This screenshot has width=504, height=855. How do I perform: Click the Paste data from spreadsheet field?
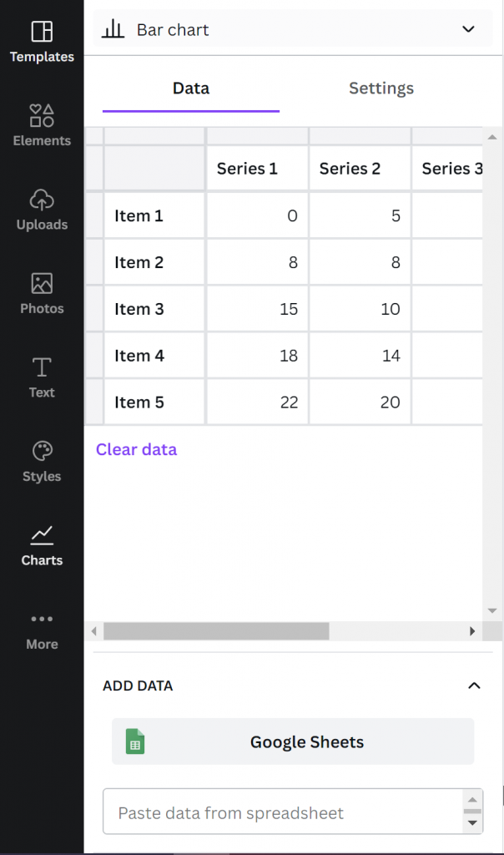tap(282, 812)
